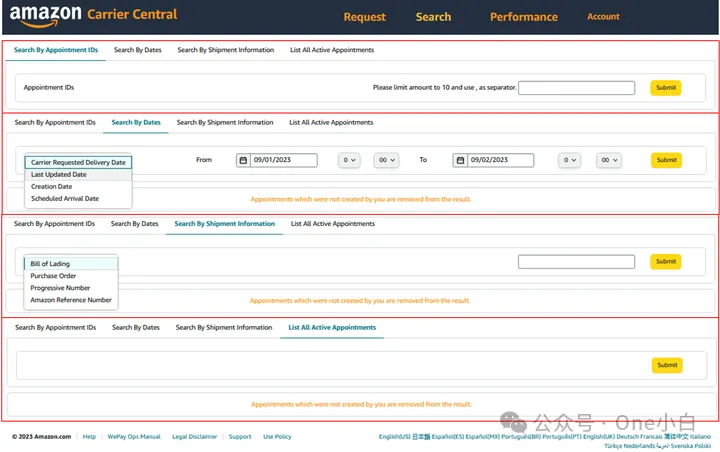Select Amazon Reference Number in the shipment list

pyautogui.click(x=71, y=300)
